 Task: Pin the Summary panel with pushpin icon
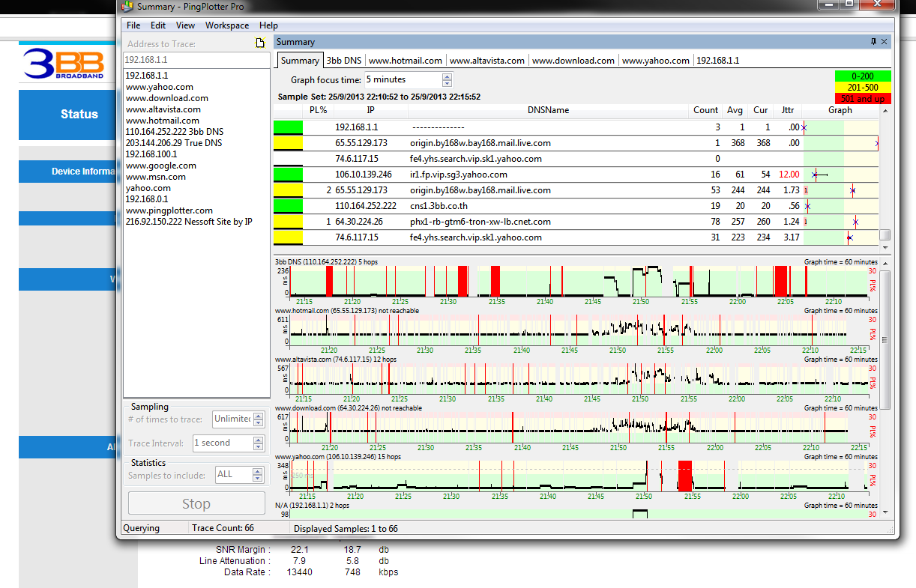pyautogui.click(x=873, y=42)
